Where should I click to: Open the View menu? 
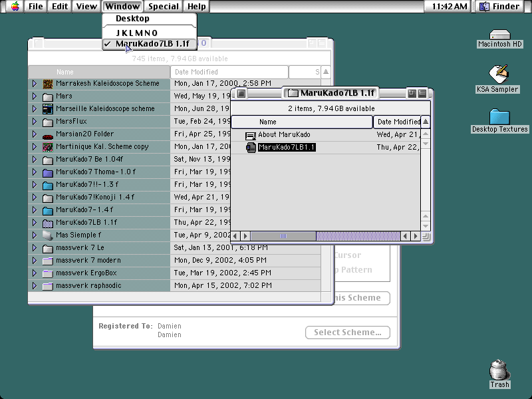pyautogui.click(x=86, y=6)
